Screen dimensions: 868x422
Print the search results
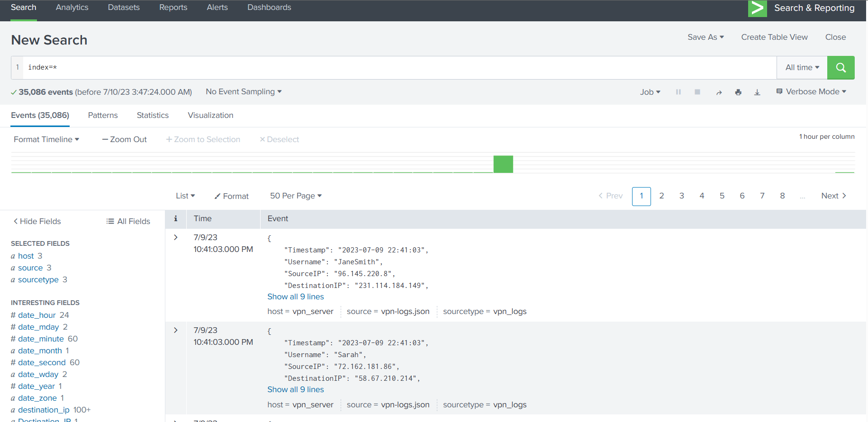point(738,92)
